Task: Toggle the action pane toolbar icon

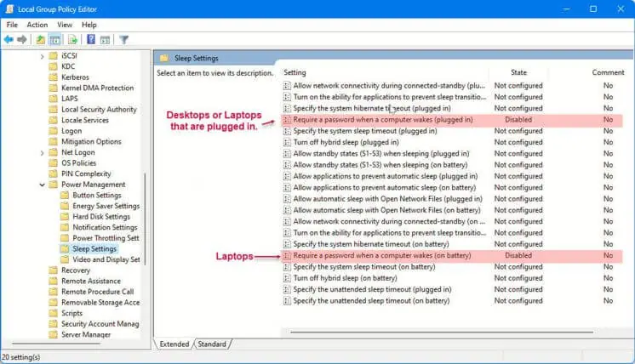Action: click(x=105, y=40)
